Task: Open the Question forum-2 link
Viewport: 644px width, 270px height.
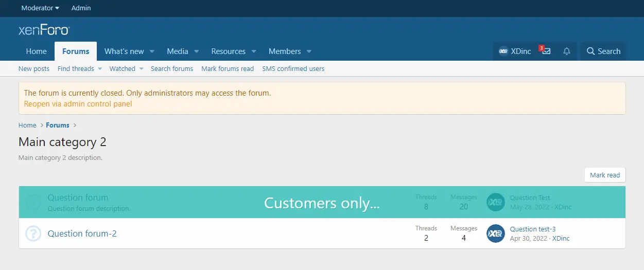Action: (x=82, y=233)
